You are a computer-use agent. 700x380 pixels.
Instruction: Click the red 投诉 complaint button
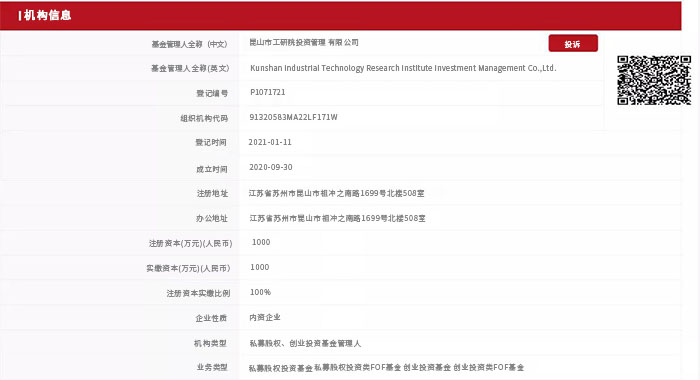pos(573,43)
